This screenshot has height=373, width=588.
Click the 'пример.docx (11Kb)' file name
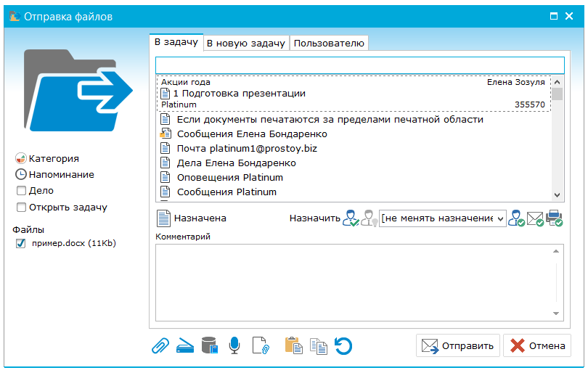[74, 243]
